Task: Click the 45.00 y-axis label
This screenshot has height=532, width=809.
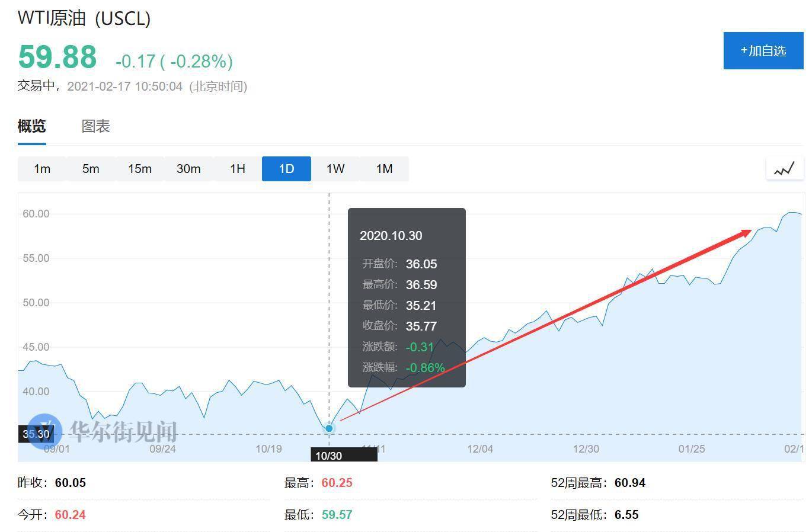Action: [36, 347]
